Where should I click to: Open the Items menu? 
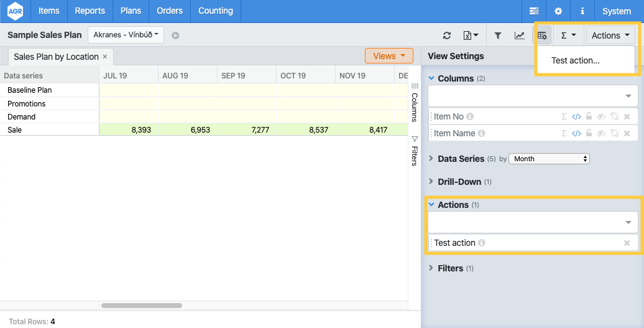click(49, 11)
